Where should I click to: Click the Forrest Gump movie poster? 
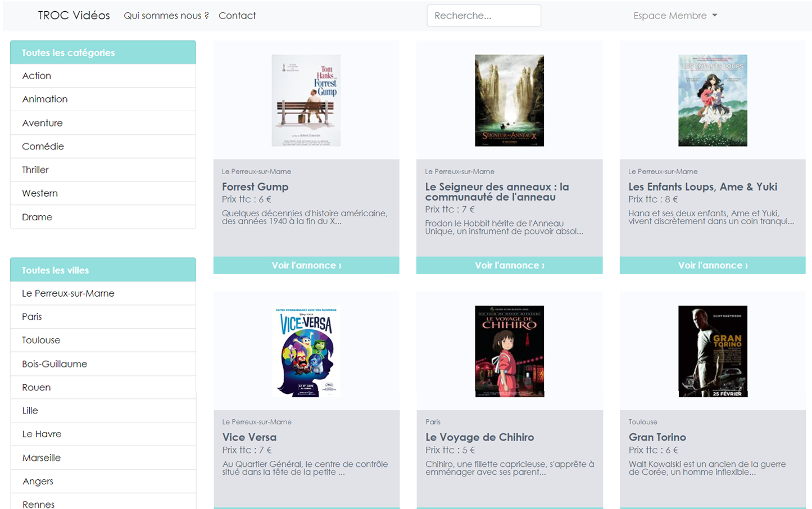coord(306,101)
